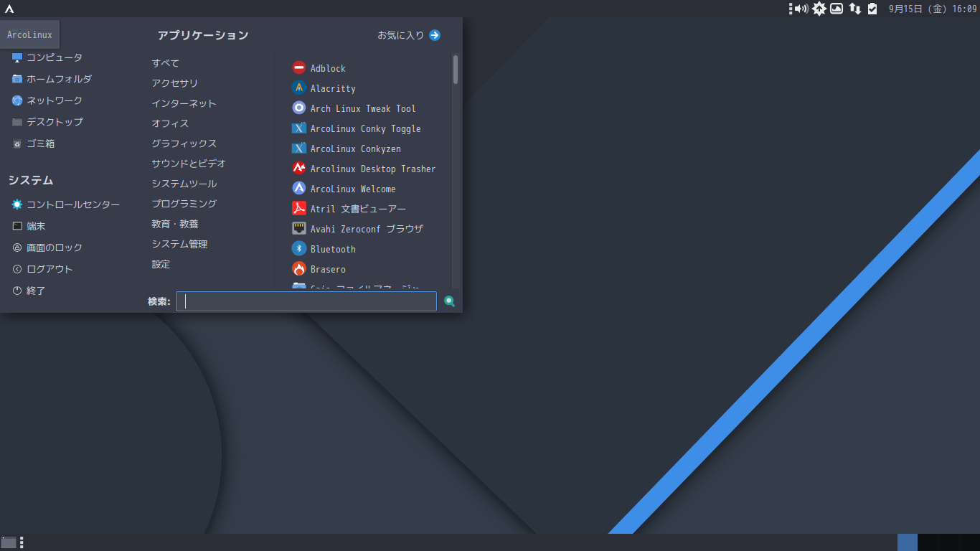Switch to the first highlighted workspace
Viewport: 980px width, 551px height.
(908, 542)
